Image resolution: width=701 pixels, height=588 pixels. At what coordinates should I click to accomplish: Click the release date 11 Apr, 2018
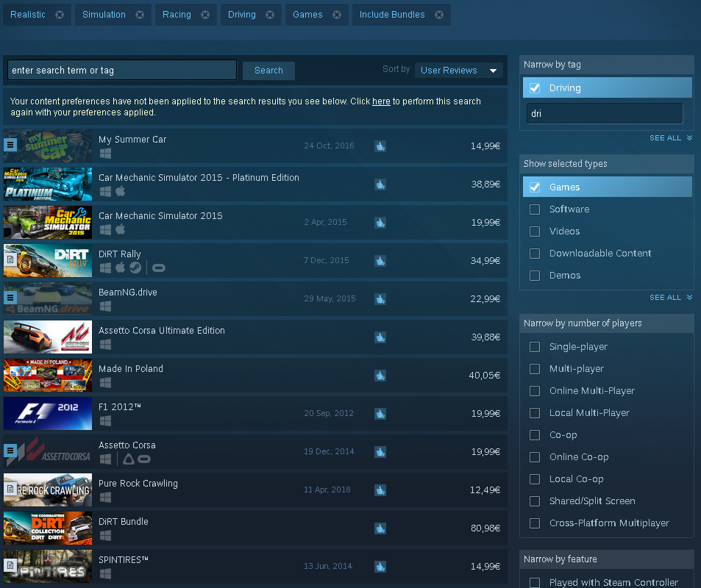(x=327, y=490)
